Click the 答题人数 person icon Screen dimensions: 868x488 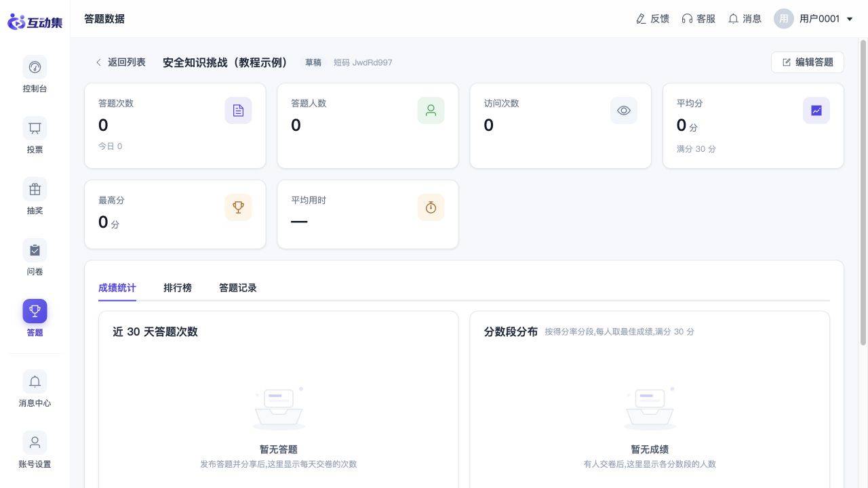tap(431, 110)
